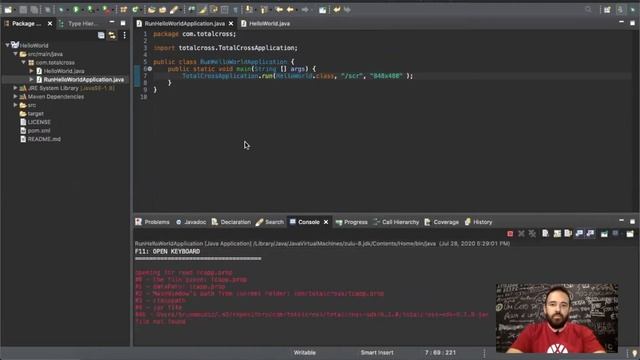Click the External Tools run icon
Image resolution: width=640 pixels, height=360 pixels.
click(105, 9)
